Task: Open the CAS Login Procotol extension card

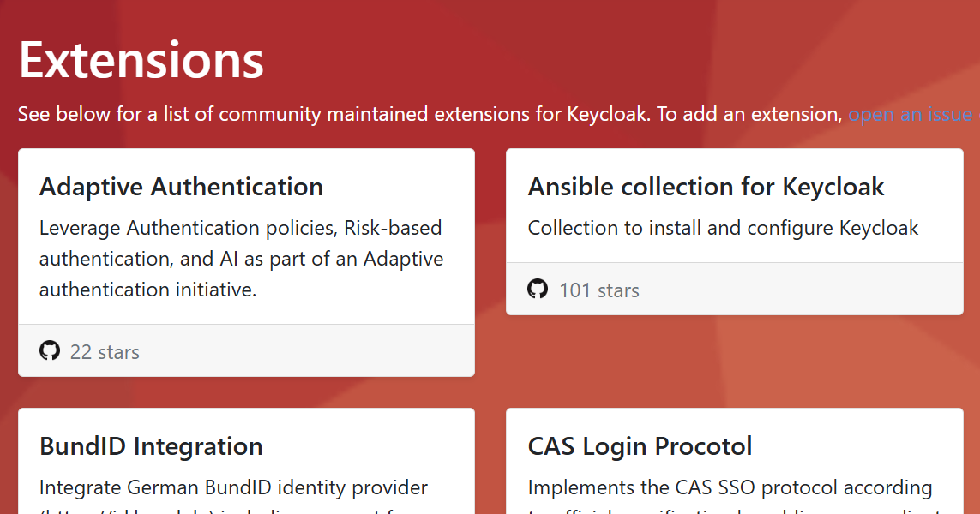Action: pyautogui.click(x=734, y=463)
